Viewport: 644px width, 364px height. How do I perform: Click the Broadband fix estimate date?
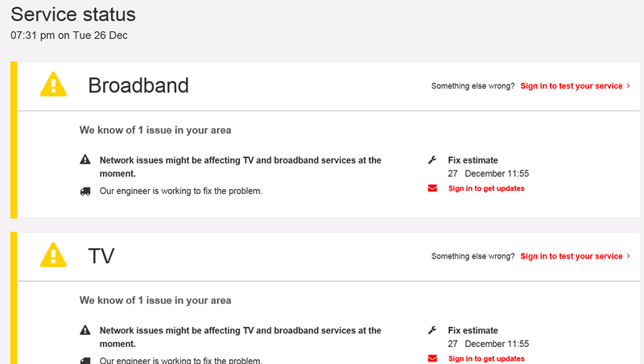[488, 173]
